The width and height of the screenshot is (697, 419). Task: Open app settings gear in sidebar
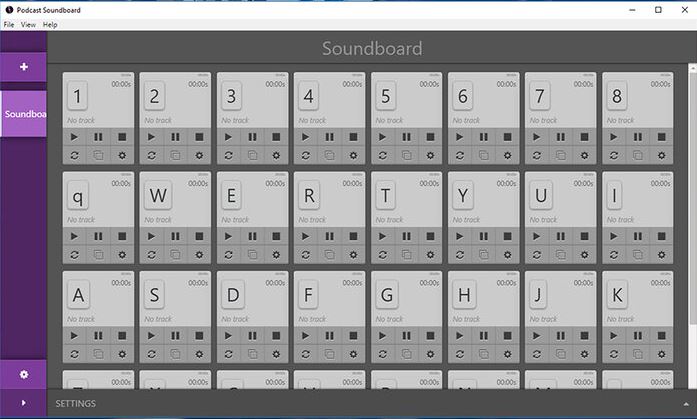(x=24, y=375)
